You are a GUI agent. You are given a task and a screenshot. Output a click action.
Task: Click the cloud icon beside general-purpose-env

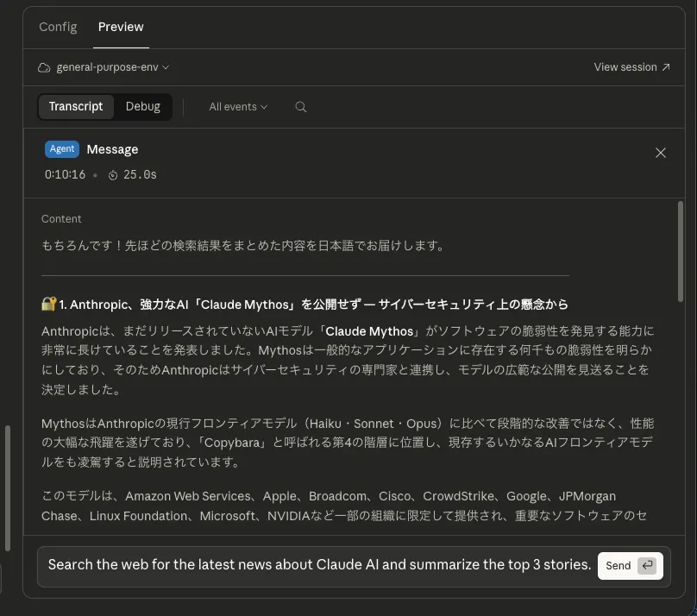coord(43,67)
